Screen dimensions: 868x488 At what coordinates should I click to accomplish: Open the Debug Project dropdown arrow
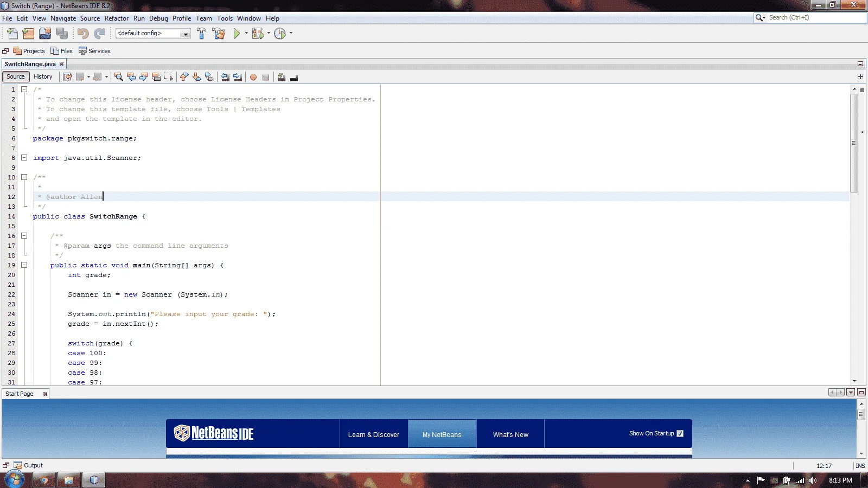[269, 33]
